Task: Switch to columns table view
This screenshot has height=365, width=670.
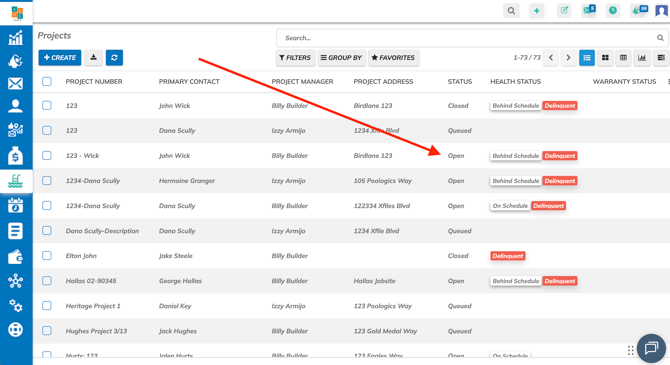Action: pyautogui.click(x=623, y=58)
